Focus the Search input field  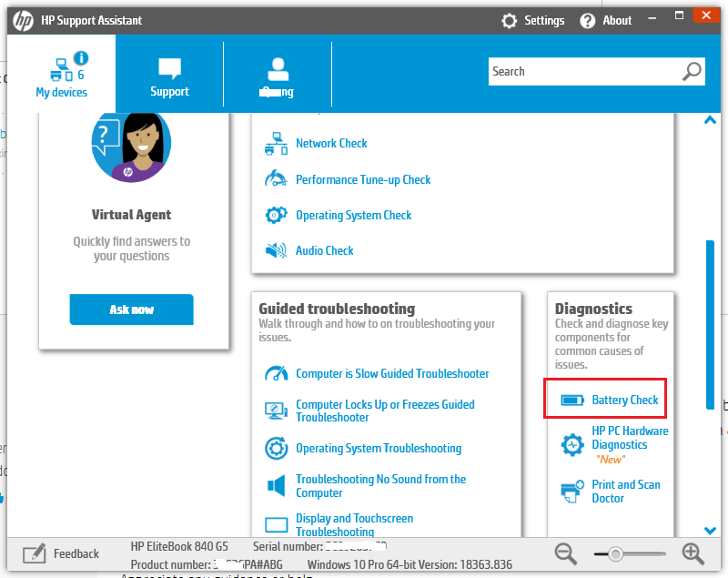tap(584, 72)
